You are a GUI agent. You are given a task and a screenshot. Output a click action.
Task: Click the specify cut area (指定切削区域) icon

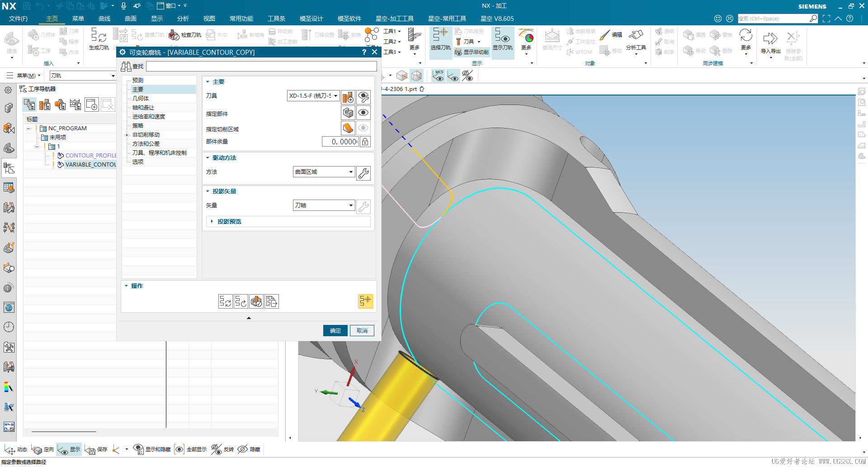(348, 128)
